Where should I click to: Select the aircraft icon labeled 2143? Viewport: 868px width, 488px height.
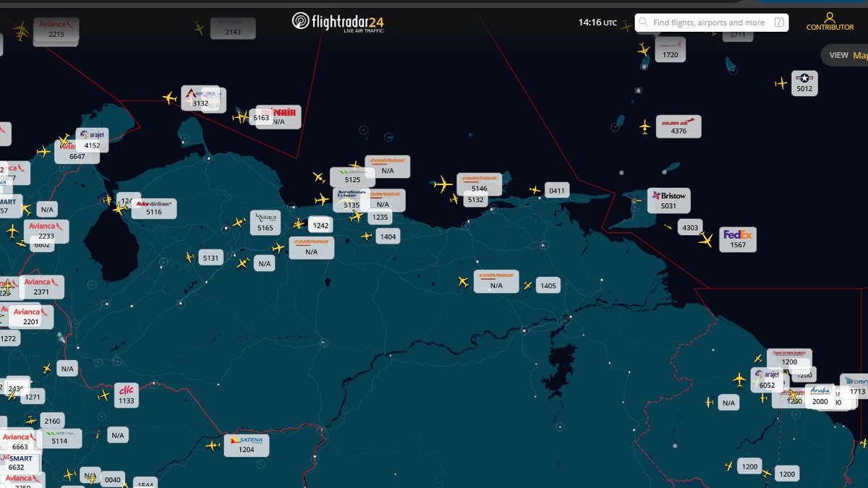point(199,28)
